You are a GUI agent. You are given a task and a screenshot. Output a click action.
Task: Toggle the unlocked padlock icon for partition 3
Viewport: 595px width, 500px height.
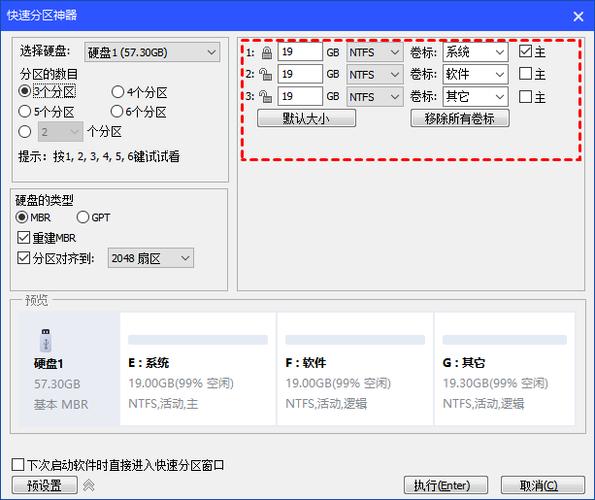click(x=265, y=97)
